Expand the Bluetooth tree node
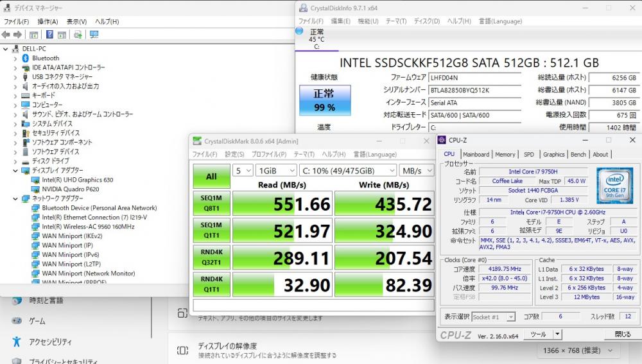Viewport: 642px width, 364px height. click(x=16, y=58)
